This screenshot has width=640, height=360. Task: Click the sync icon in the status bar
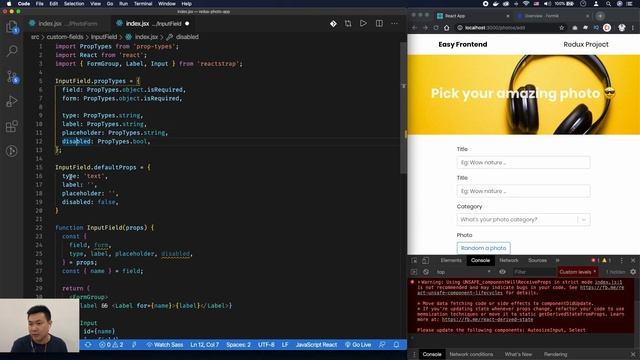(88, 345)
